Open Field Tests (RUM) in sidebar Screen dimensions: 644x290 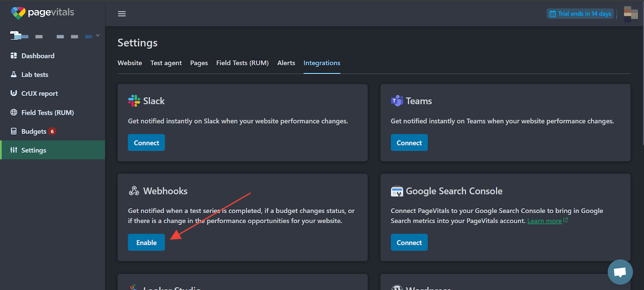pyautogui.click(x=52, y=112)
